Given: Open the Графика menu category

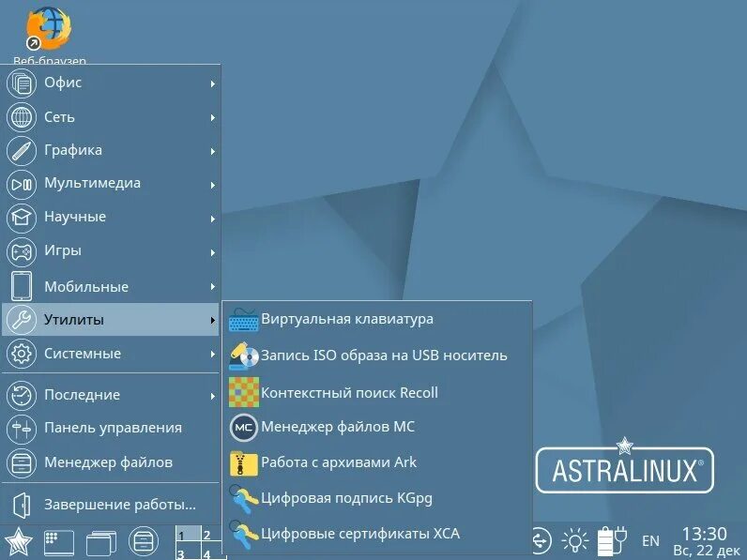Looking at the screenshot, I should click(x=111, y=151).
